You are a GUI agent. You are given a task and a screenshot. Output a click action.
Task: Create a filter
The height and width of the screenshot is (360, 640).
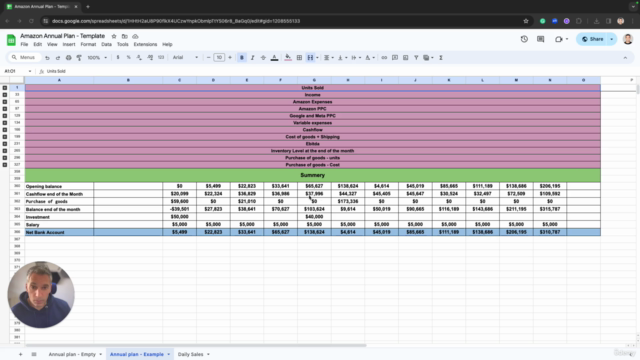click(416, 58)
